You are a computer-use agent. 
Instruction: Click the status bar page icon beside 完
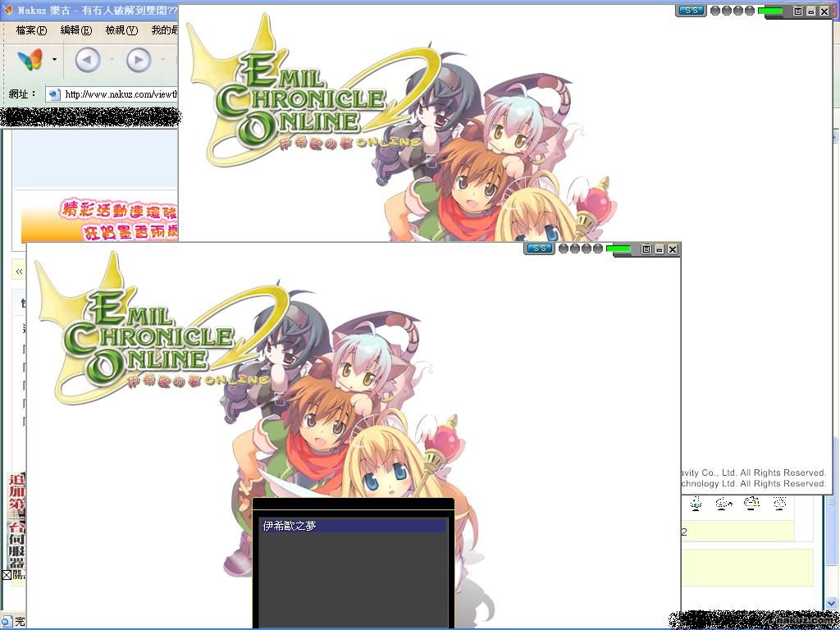(x=6, y=622)
